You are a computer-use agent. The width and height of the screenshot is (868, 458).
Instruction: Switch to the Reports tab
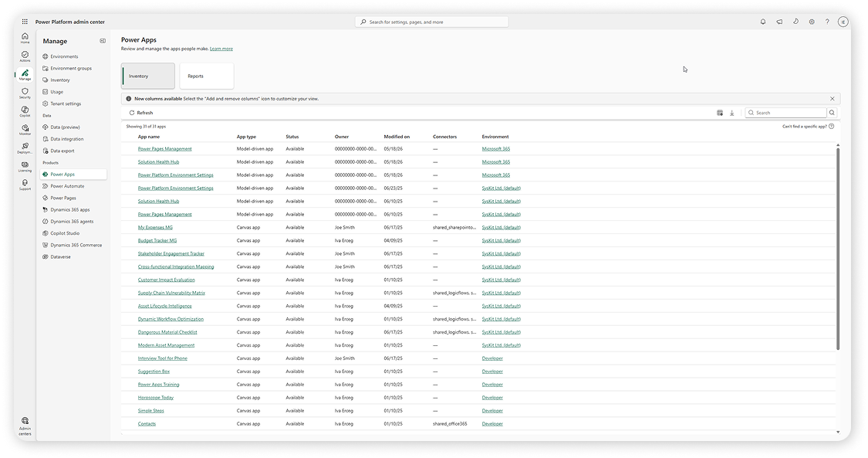[x=207, y=76]
